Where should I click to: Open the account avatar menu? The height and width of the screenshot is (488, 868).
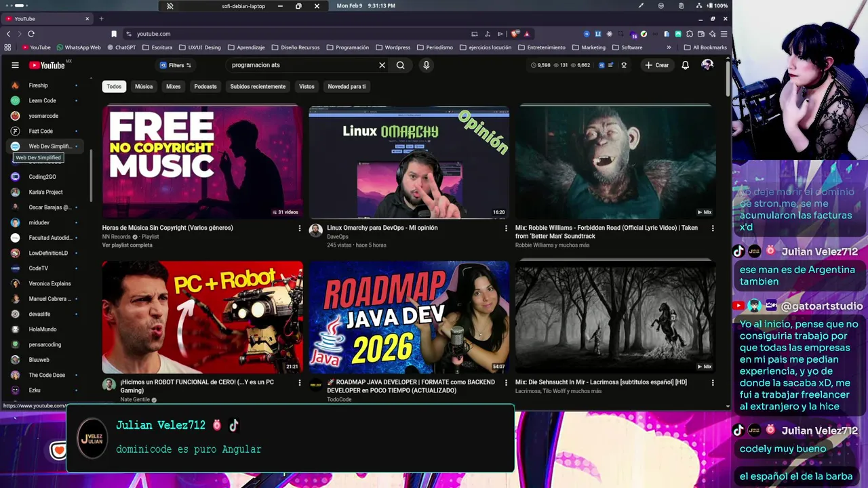tap(707, 64)
